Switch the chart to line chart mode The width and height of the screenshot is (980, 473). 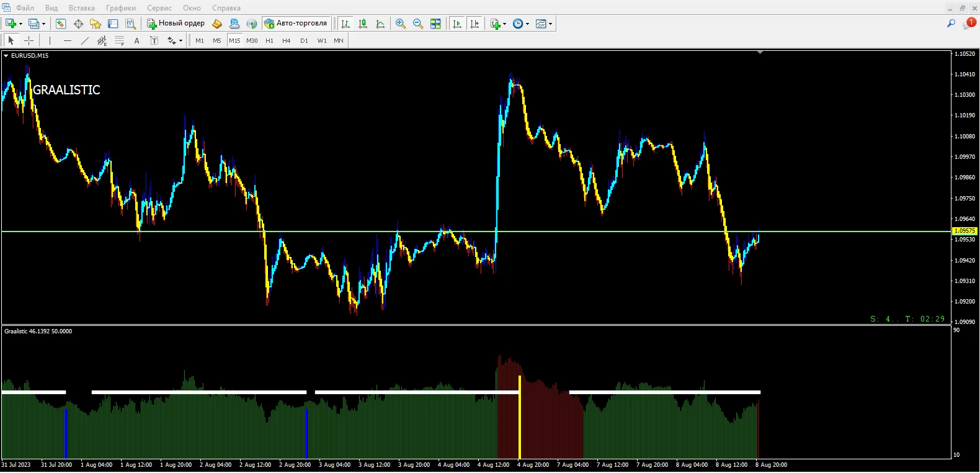380,24
